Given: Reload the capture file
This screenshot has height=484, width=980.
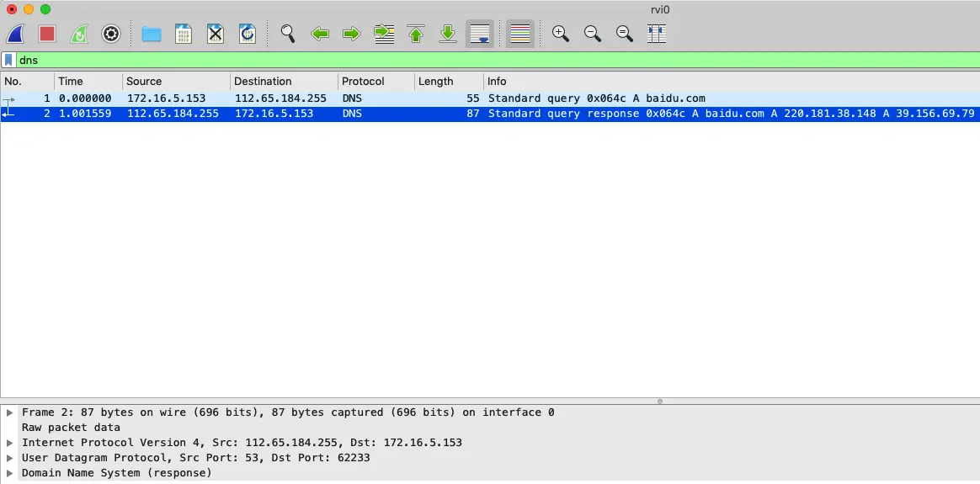Looking at the screenshot, I should [248, 34].
